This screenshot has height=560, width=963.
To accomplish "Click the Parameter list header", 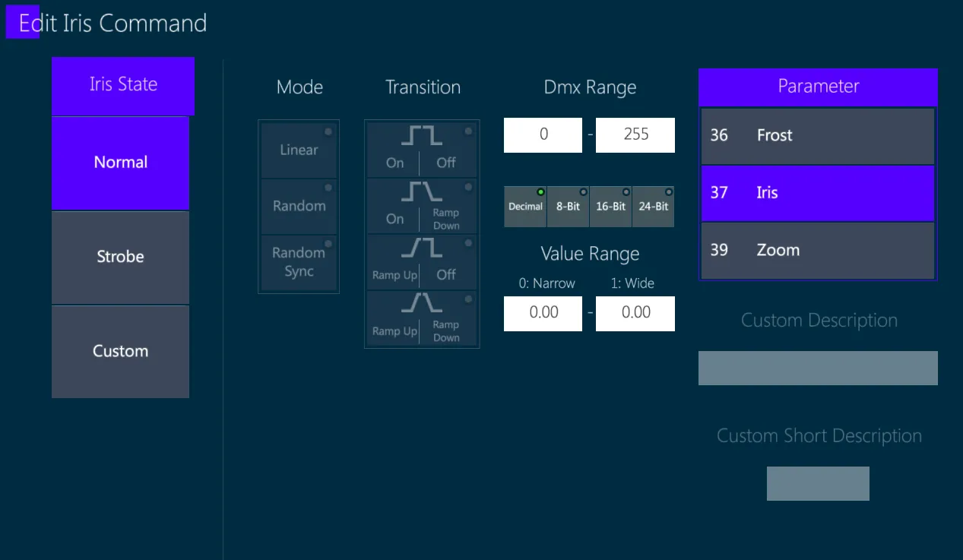I will tap(818, 87).
